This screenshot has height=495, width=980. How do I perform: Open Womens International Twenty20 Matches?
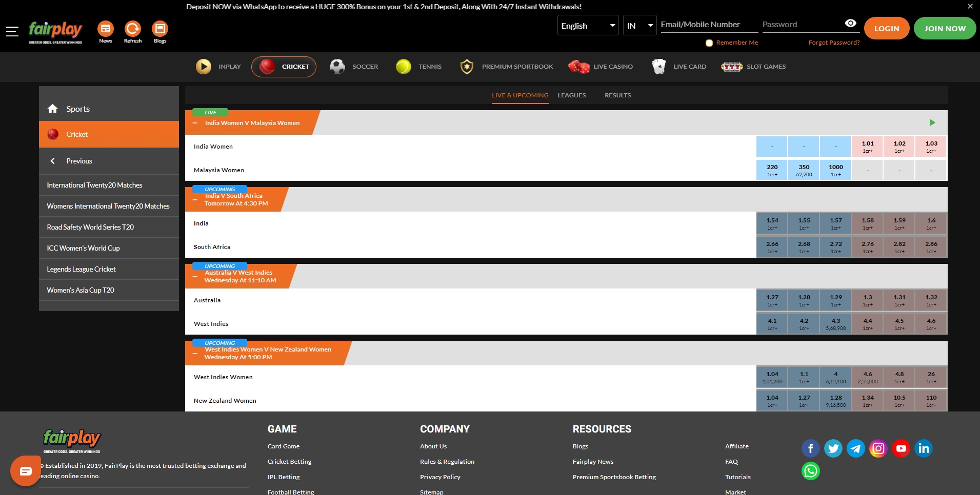click(x=109, y=206)
